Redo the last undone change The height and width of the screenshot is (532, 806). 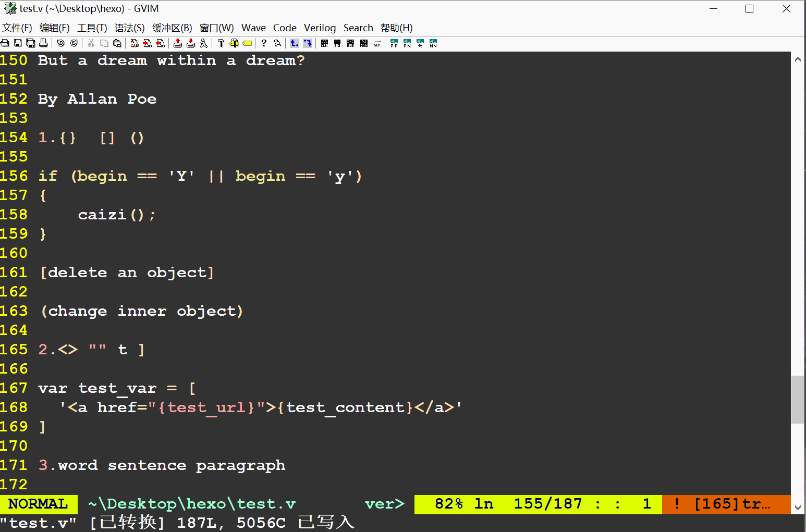74,43
